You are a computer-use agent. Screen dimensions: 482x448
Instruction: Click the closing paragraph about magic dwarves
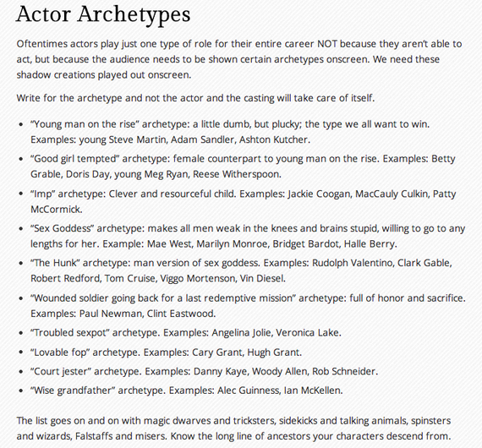(x=234, y=429)
